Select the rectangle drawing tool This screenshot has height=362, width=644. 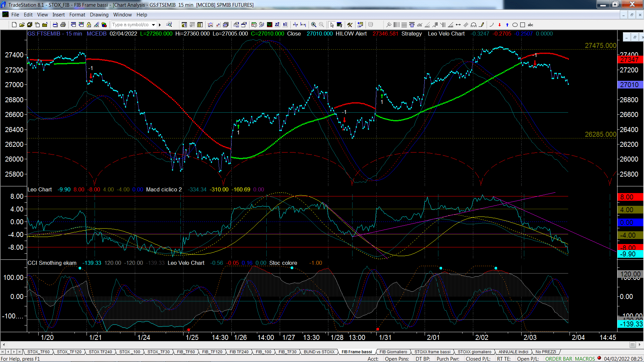coord(523,25)
